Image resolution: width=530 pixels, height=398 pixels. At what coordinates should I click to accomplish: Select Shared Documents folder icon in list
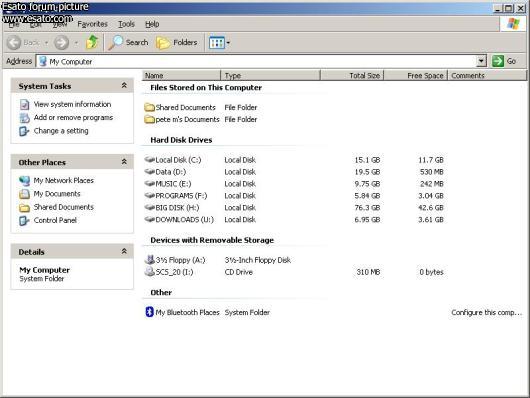149,107
